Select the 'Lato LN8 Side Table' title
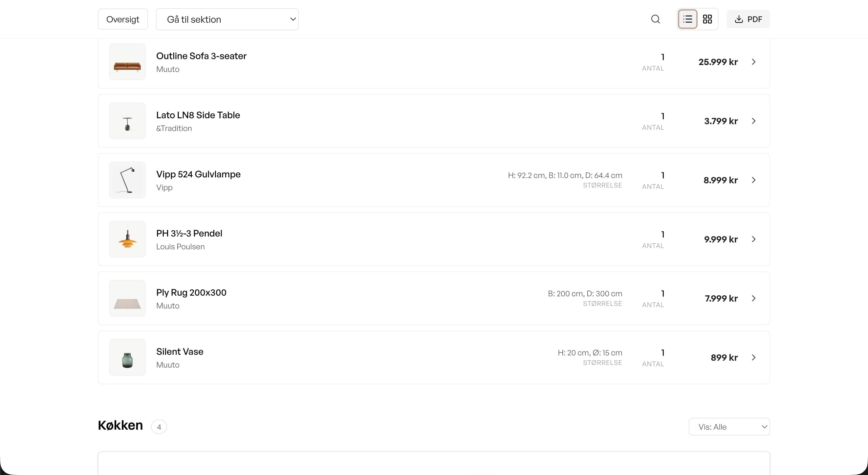This screenshot has height=475, width=868. click(198, 115)
